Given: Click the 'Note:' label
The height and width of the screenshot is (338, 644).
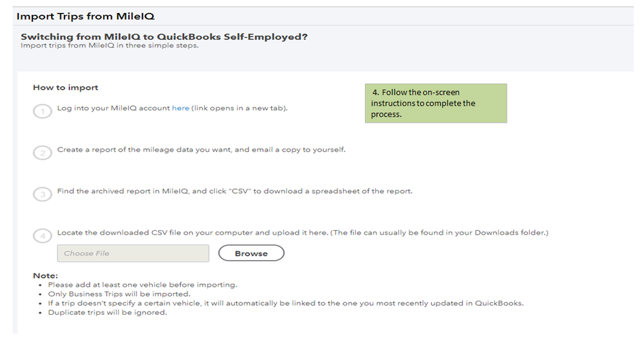Looking at the screenshot, I should click(45, 275).
